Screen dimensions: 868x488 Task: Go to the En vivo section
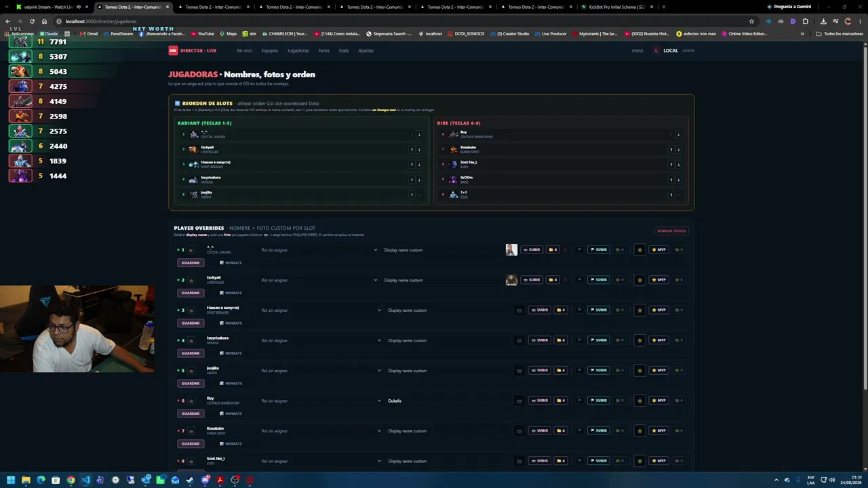[x=244, y=51]
